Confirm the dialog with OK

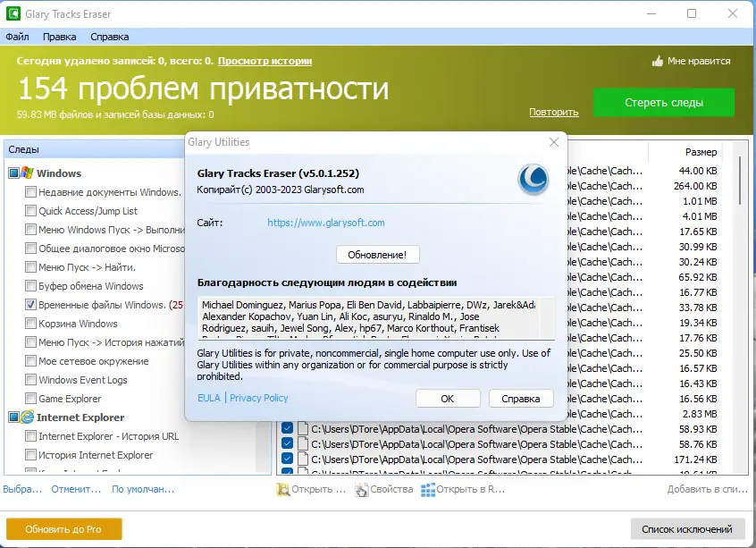(x=448, y=399)
